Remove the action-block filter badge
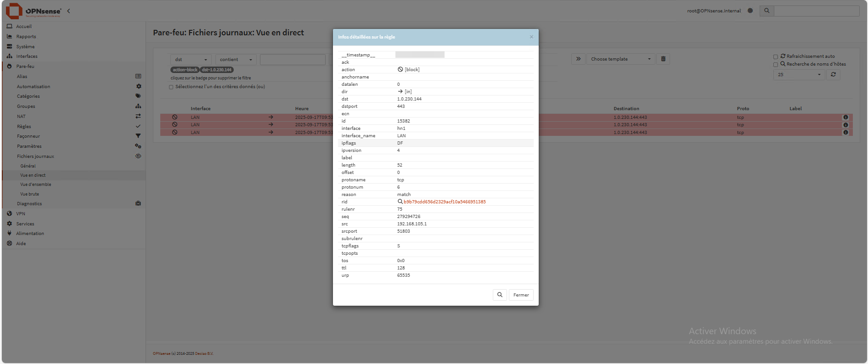The image size is (868, 364). tap(185, 70)
